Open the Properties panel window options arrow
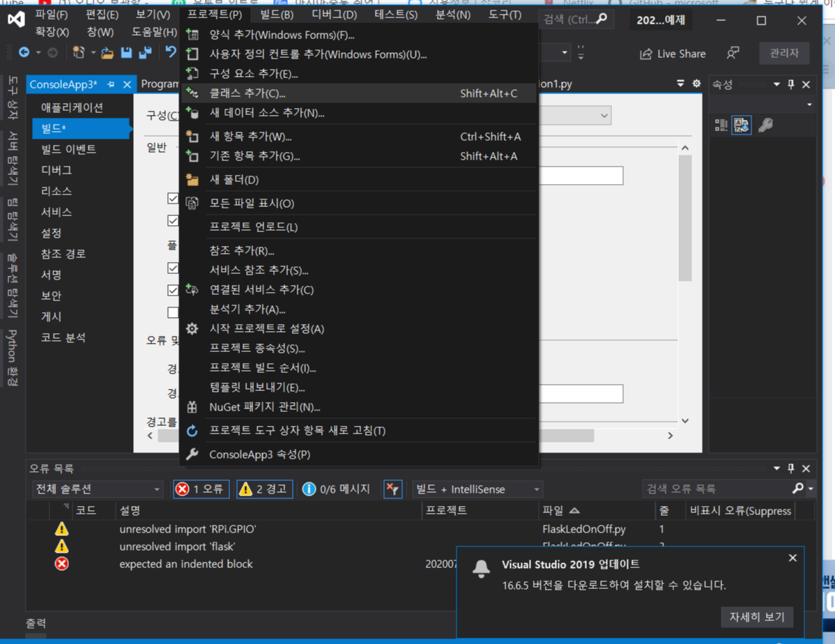This screenshot has width=835, height=644. (x=776, y=84)
